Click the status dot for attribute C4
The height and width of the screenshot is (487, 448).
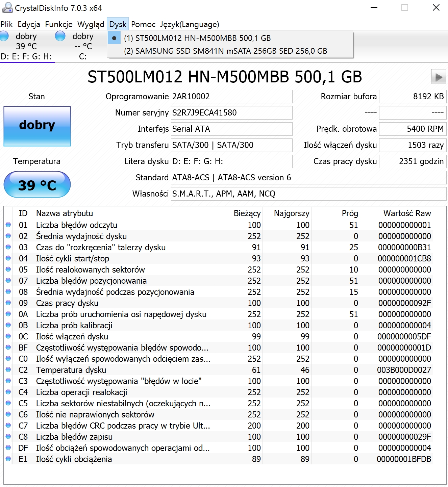(8, 392)
